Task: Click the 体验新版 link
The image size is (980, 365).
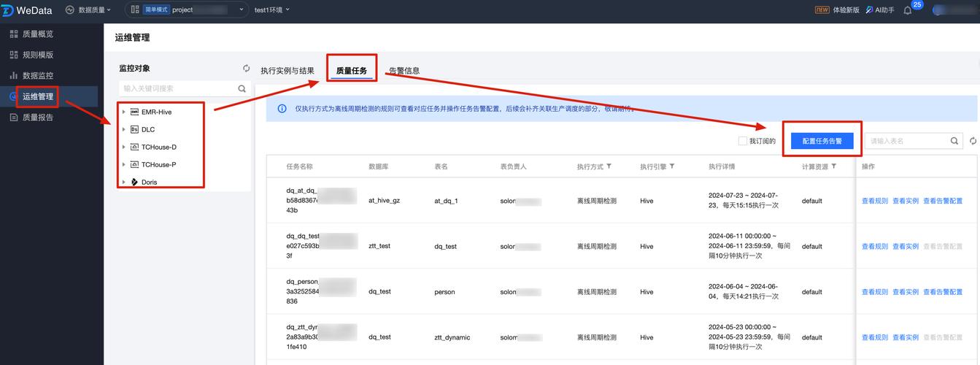Action: (837, 10)
